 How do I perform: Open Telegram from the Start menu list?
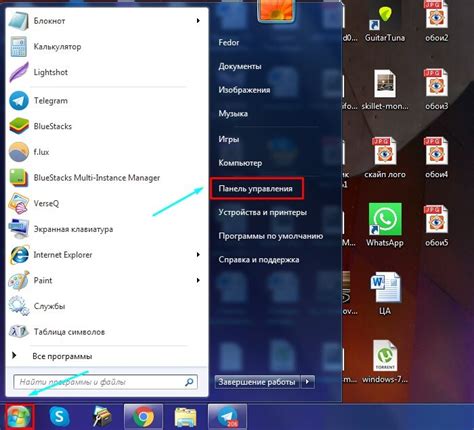coord(103,100)
